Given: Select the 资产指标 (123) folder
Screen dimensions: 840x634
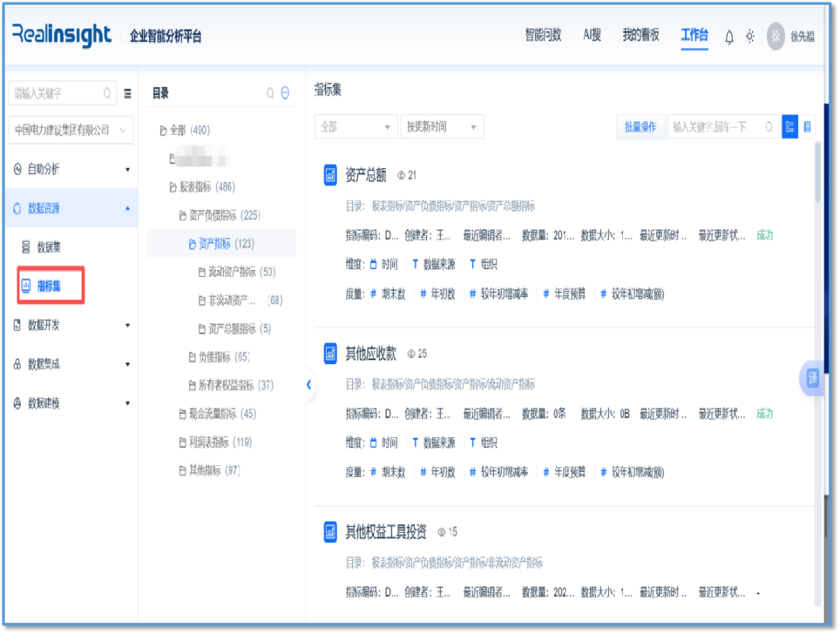Looking at the screenshot, I should 222,243.
